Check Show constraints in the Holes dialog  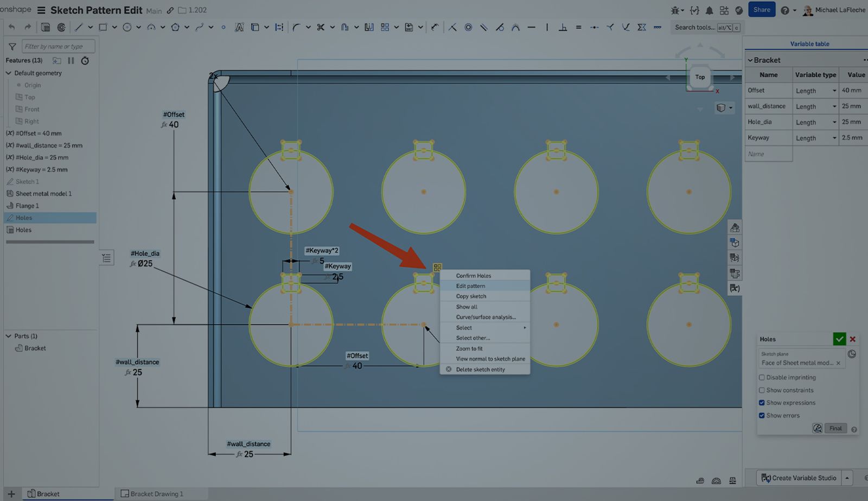762,390
